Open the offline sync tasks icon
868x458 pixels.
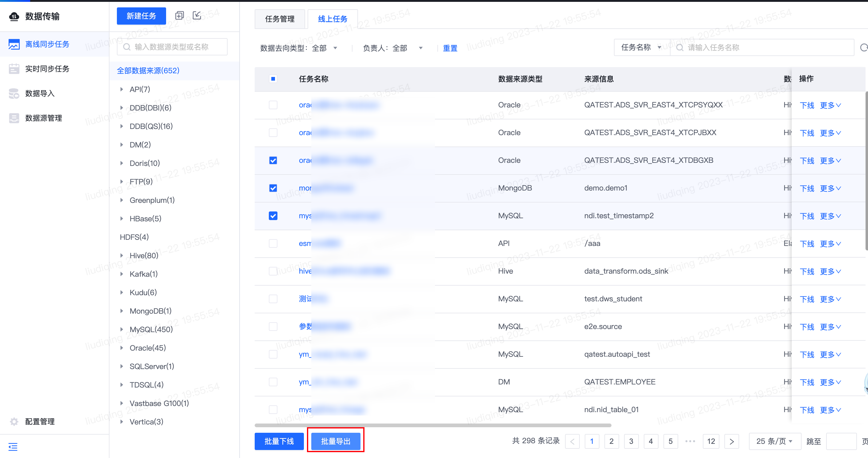coord(14,44)
